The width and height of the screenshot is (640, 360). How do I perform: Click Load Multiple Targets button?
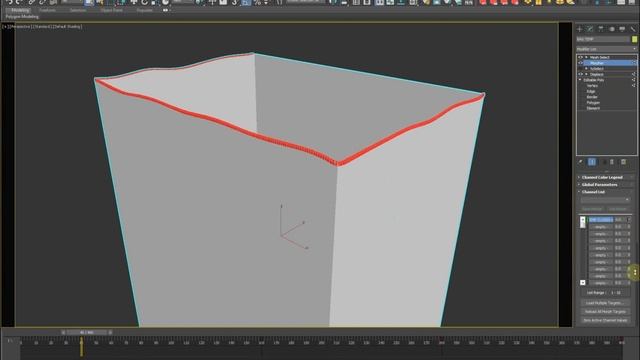[x=605, y=303]
